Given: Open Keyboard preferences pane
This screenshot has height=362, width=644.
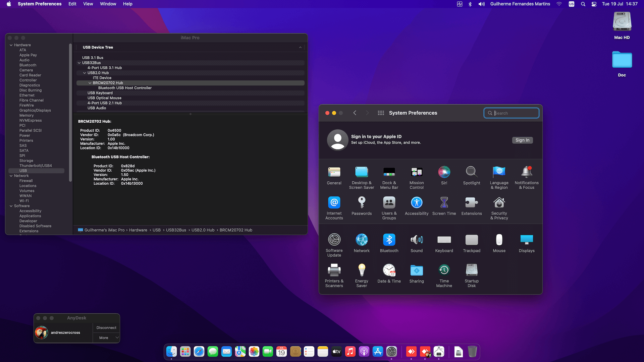Looking at the screenshot, I should 444,243.
